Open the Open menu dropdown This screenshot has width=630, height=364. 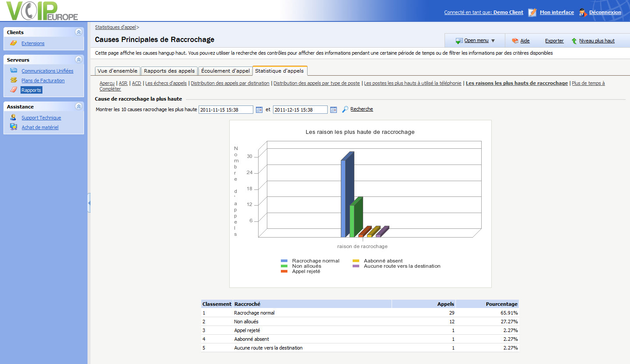[x=476, y=41]
